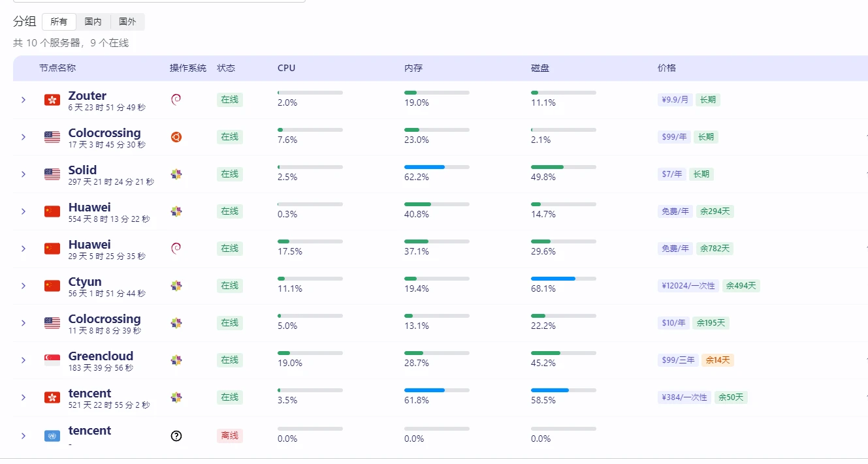The image size is (868, 464).
Task: Select the 国外 group tab
Action: 127,22
